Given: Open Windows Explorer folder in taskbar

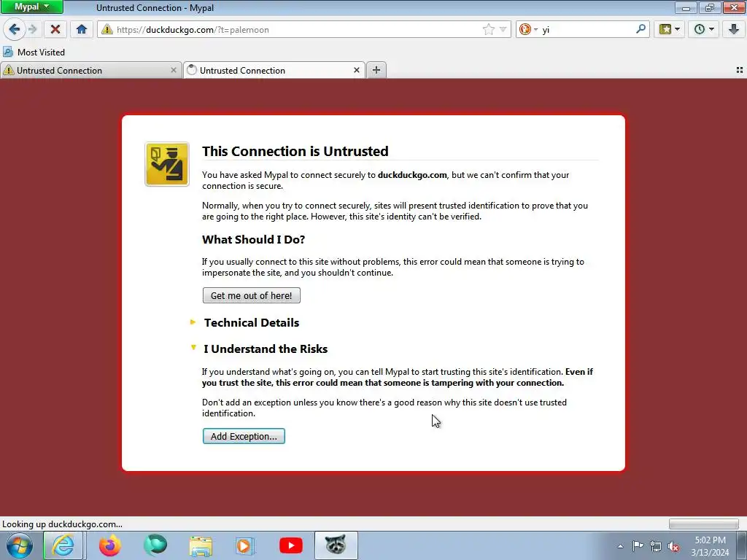Looking at the screenshot, I should (201, 545).
